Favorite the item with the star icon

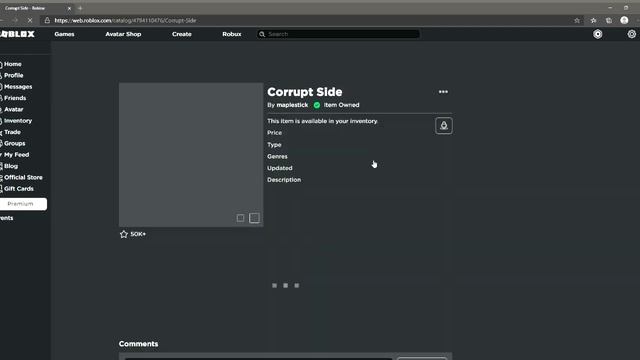124,234
